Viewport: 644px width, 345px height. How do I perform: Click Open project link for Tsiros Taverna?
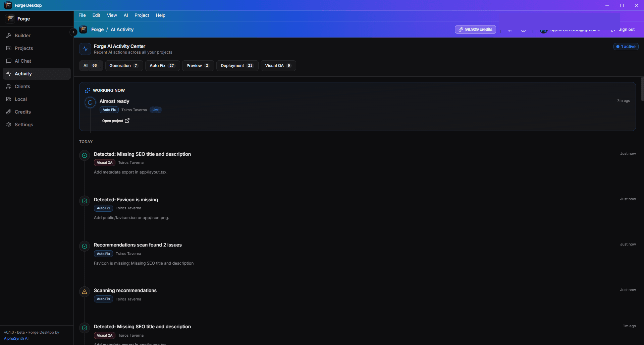(x=116, y=121)
